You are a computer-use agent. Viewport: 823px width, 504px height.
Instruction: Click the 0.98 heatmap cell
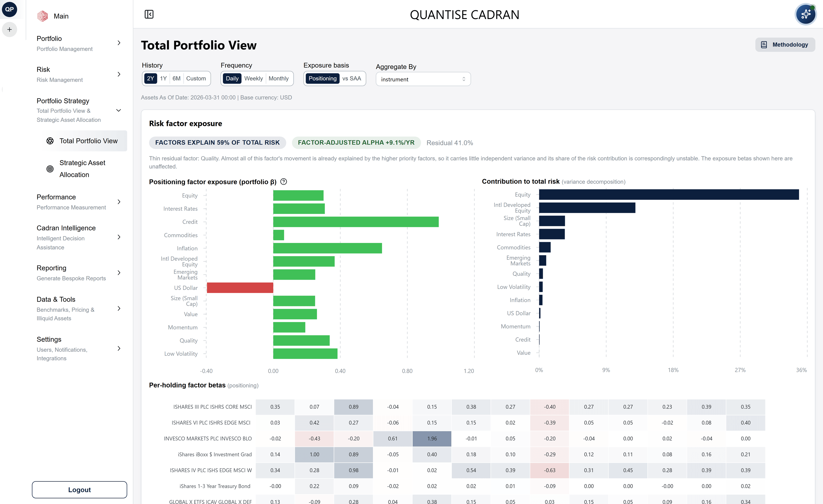tap(353, 470)
